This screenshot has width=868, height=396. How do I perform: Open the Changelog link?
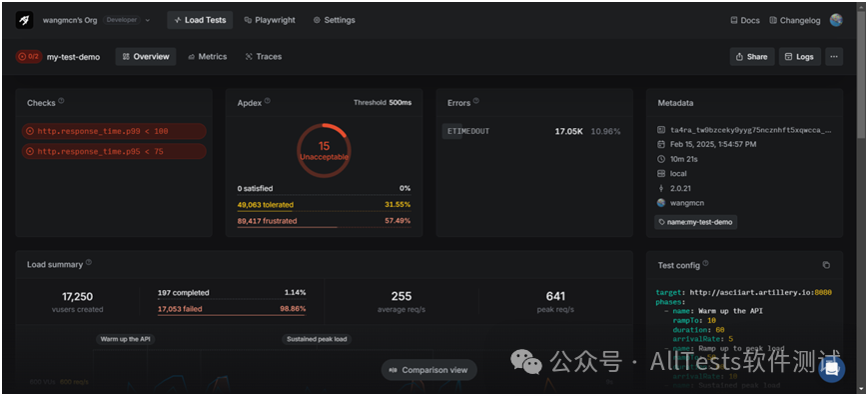tap(794, 20)
